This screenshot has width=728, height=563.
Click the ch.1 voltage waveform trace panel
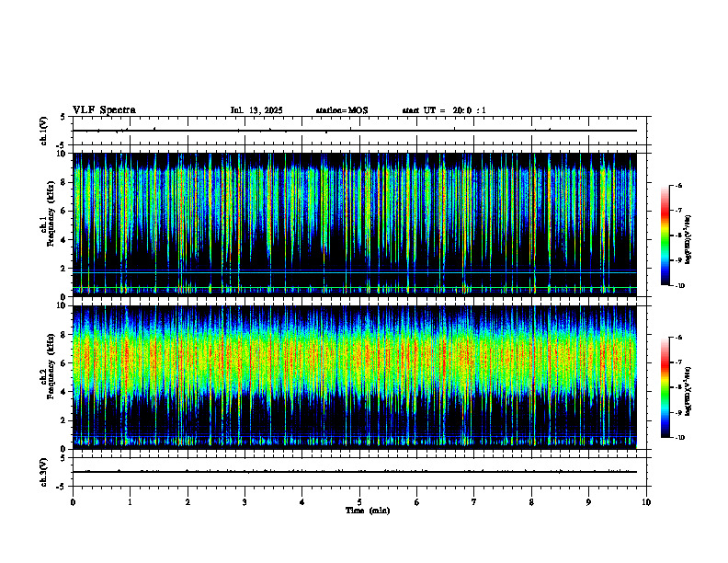pos(359,131)
